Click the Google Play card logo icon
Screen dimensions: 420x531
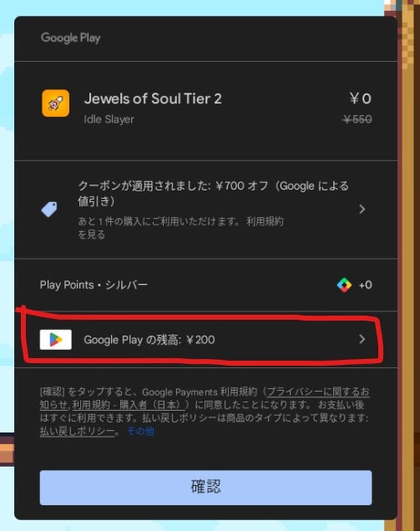click(56, 339)
